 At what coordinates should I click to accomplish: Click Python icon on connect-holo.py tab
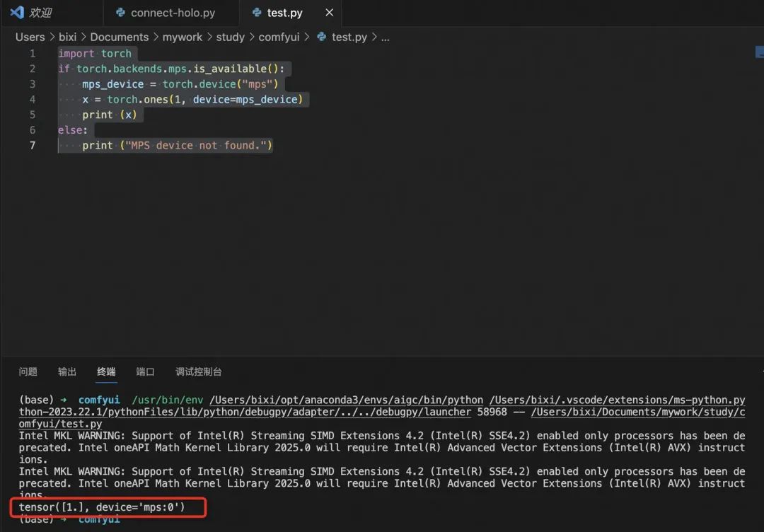click(x=120, y=13)
